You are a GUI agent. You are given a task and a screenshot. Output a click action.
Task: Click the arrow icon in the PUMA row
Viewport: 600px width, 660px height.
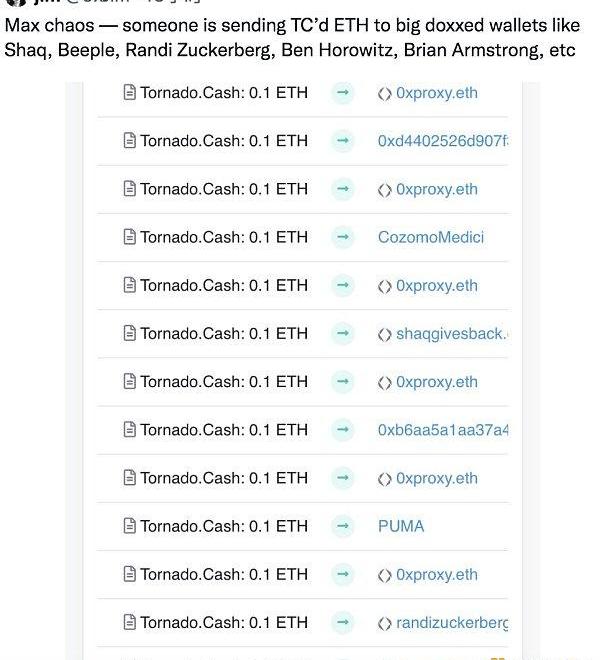click(342, 526)
